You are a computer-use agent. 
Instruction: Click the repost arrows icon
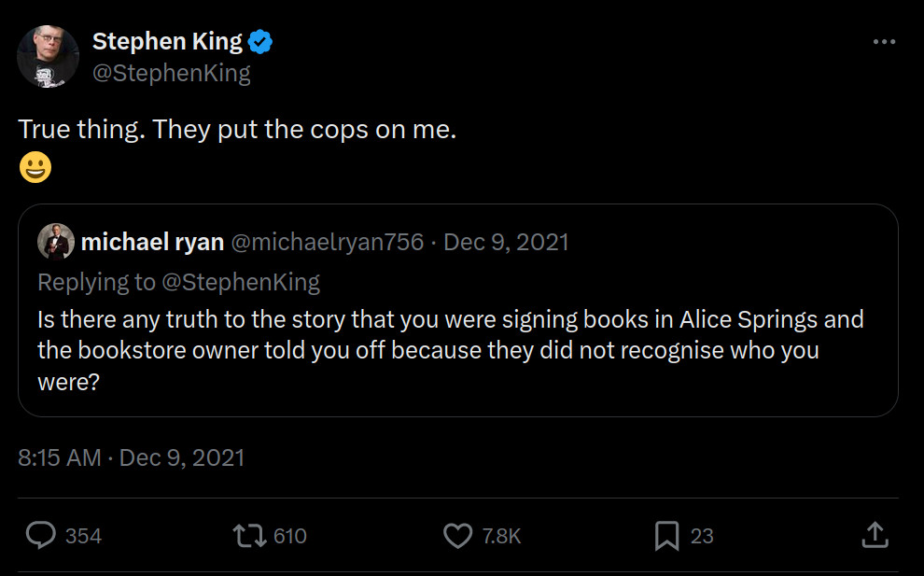[249, 535]
